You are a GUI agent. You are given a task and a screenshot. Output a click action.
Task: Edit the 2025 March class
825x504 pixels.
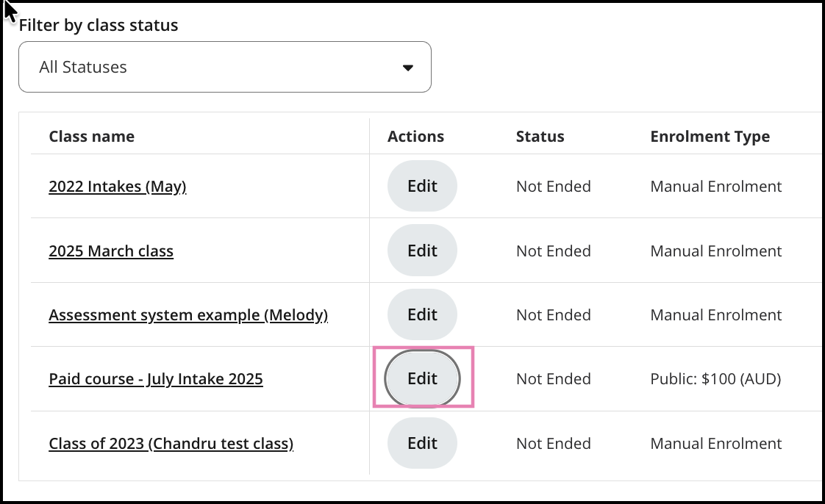click(x=422, y=251)
